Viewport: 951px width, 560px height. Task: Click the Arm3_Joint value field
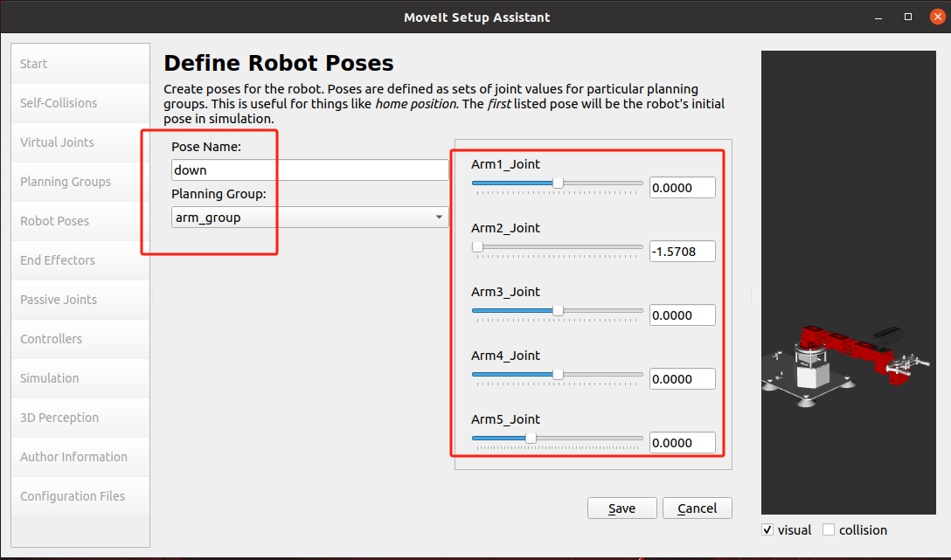coord(683,315)
